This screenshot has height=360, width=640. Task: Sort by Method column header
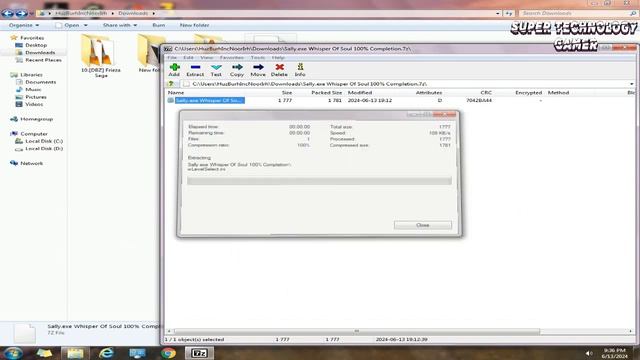[558, 93]
